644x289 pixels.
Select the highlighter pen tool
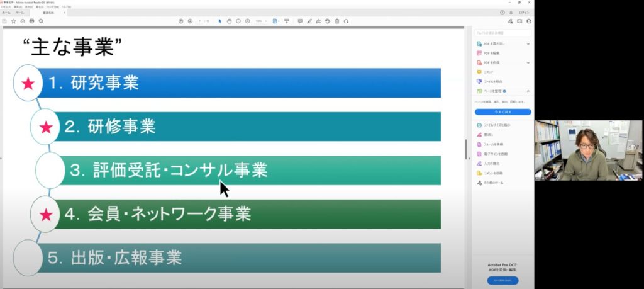309,21
